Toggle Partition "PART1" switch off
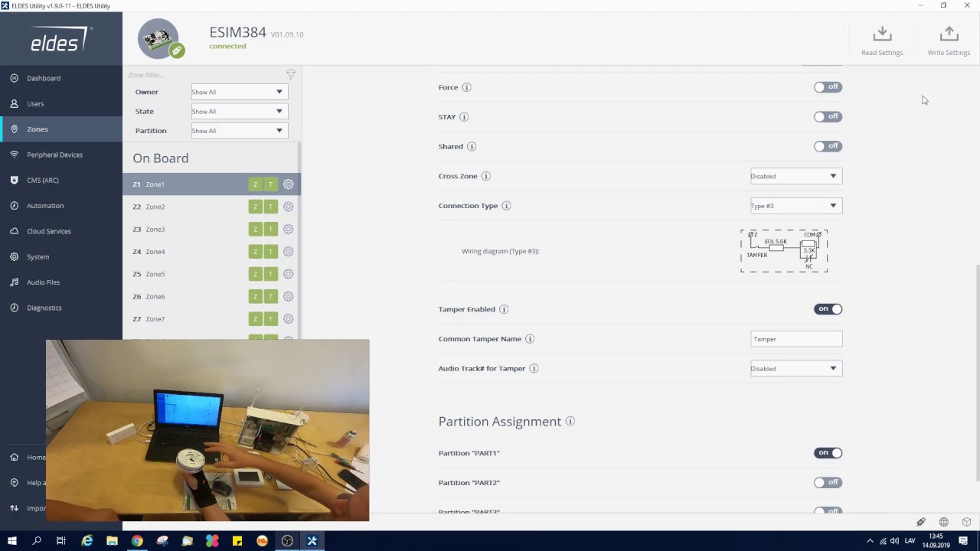 tap(828, 453)
